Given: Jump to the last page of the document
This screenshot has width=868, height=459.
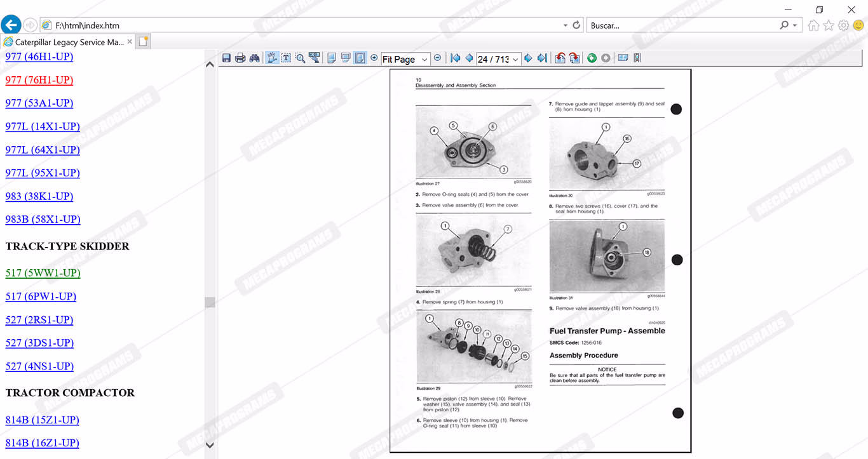Looking at the screenshot, I should (x=542, y=58).
